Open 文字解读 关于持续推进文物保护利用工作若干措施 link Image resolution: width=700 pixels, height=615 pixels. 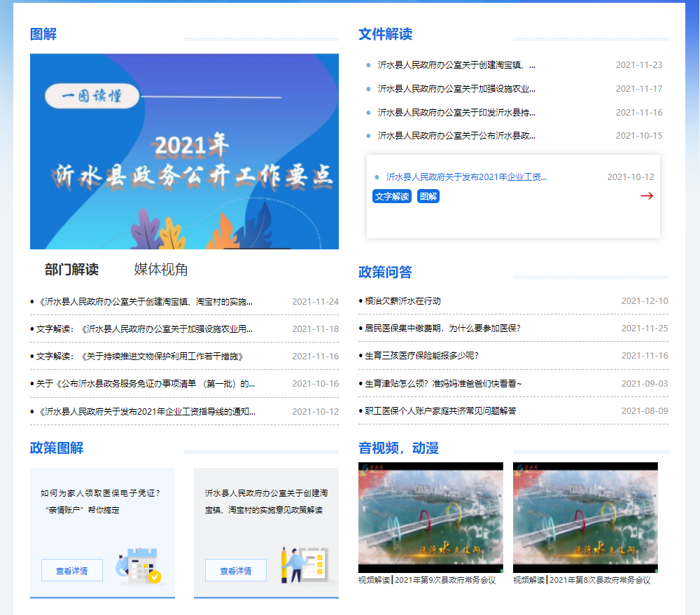[140, 357]
